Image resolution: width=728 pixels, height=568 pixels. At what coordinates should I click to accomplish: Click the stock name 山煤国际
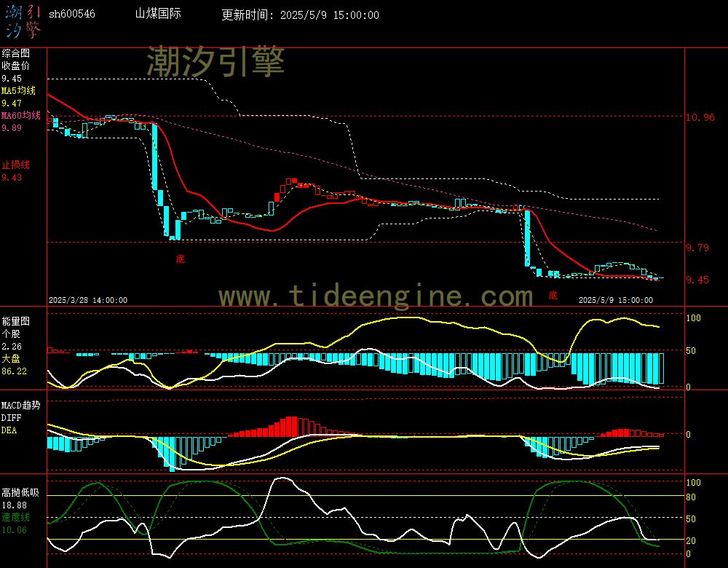point(158,13)
